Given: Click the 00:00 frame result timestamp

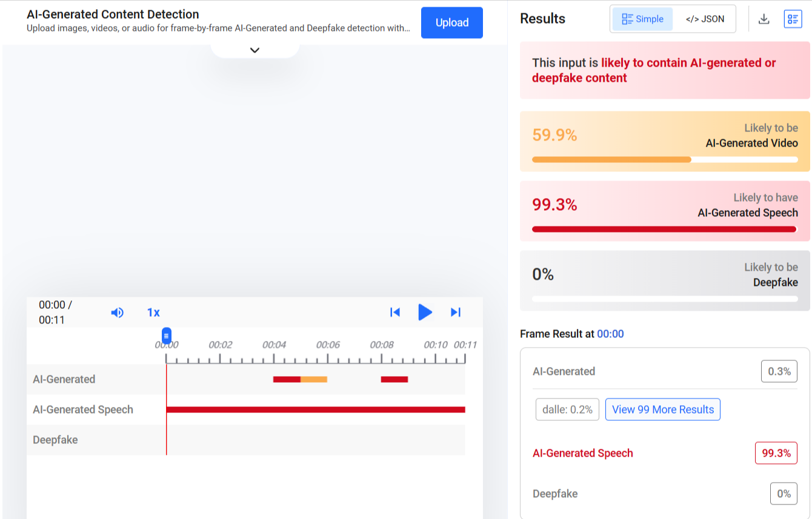Looking at the screenshot, I should (610, 334).
